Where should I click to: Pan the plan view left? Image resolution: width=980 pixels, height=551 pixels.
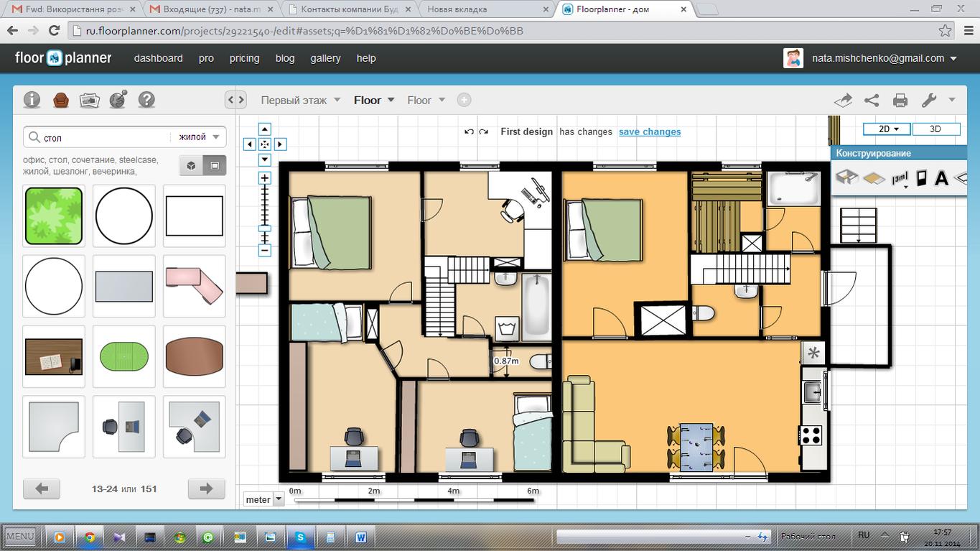coord(250,144)
